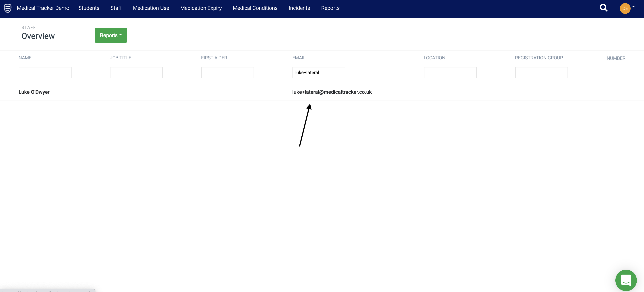The height and width of the screenshot is (292, 644).
Task: Expand the green Reports dropdown button
Action: [x=111, y=35]
